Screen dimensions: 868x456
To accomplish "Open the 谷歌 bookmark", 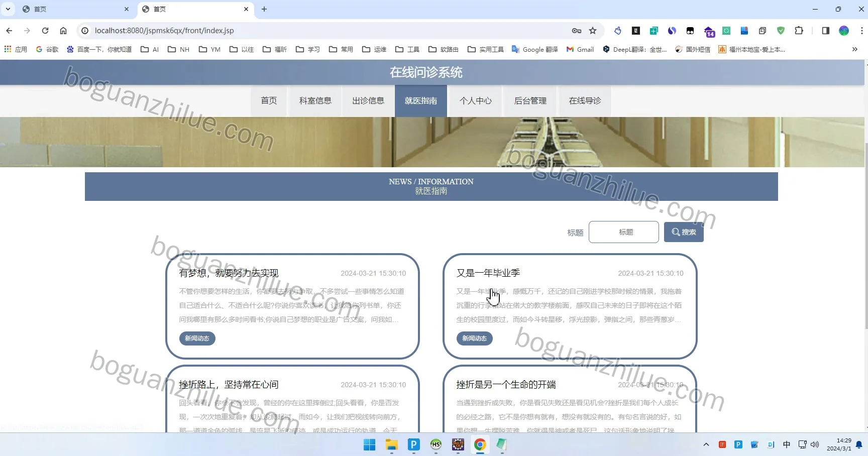I will [47, 49].
